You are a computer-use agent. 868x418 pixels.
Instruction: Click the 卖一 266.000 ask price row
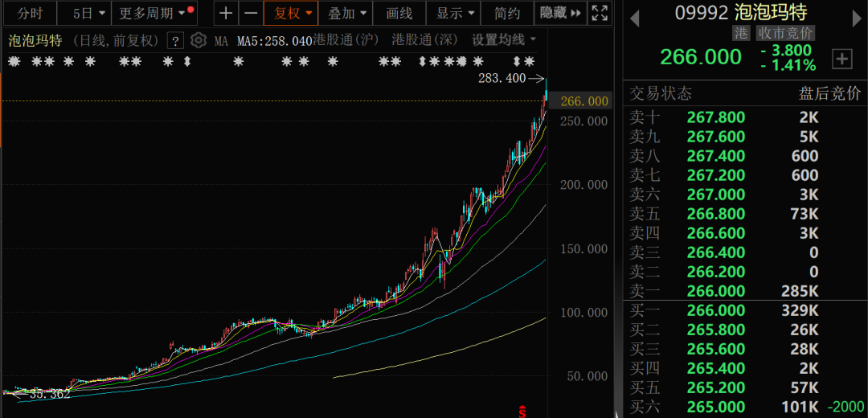coord(723,291)
